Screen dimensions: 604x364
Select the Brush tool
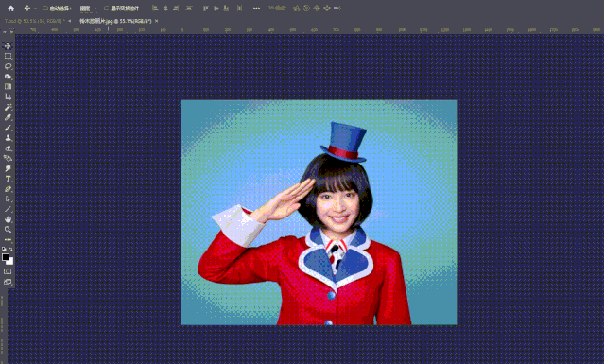pyautogui.click(x=8, y=128)
